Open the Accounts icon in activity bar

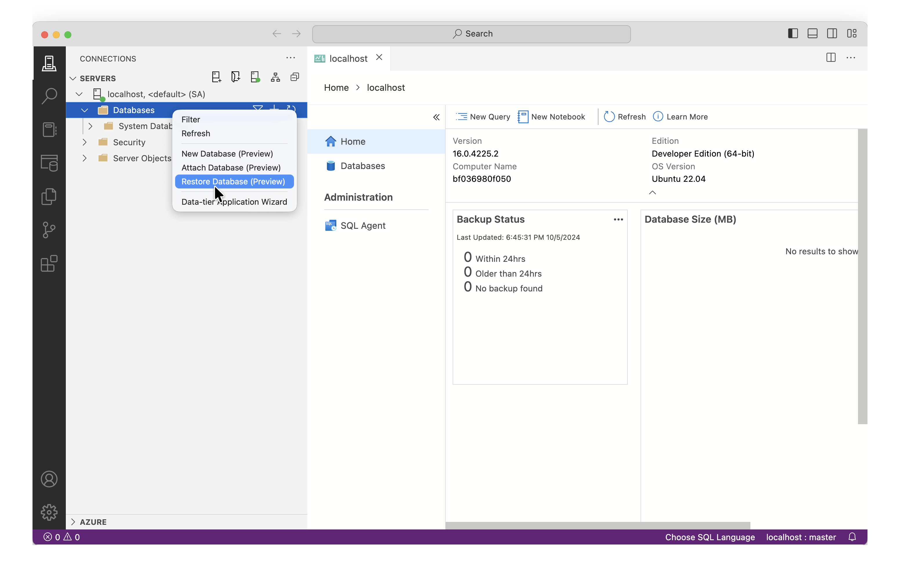(x=49, y=479)
